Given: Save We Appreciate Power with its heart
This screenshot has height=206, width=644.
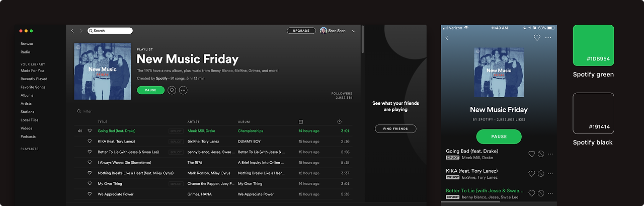Looking at the screenshot, I should pyautogui.click(x=90, y=194).
